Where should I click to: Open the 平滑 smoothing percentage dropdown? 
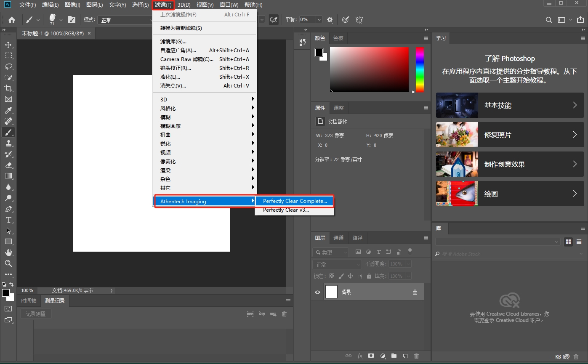(319, 20)
